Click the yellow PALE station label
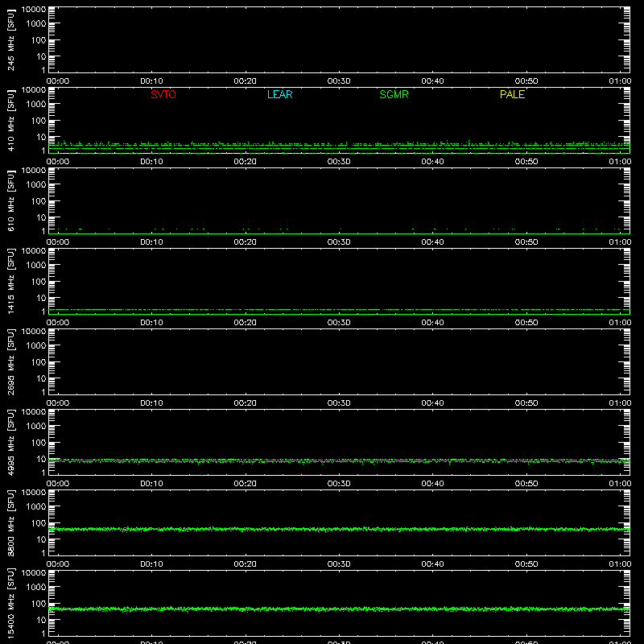The width and height of the screenshot is (644, 644). click(512, 94)
